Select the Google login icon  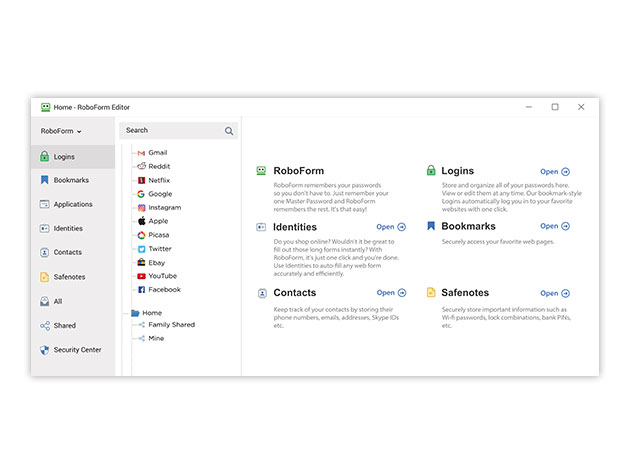tap(141, 194)
